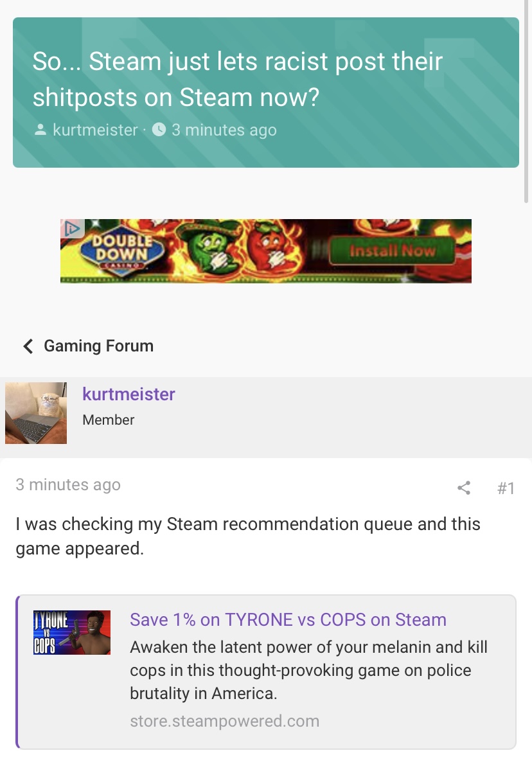This screenshot has width=532, height=762.
Task: Click the page scrollbar on the right edge
Action: [526, 101]
